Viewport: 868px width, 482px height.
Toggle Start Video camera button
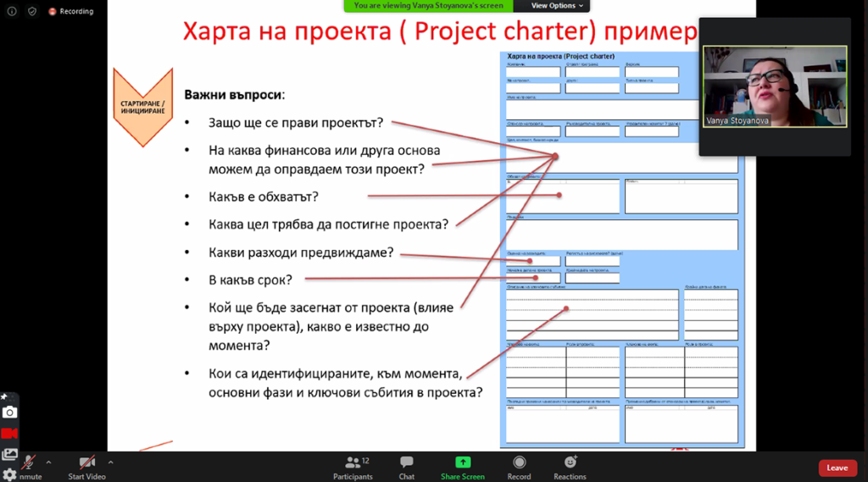(x=87, y=468)
